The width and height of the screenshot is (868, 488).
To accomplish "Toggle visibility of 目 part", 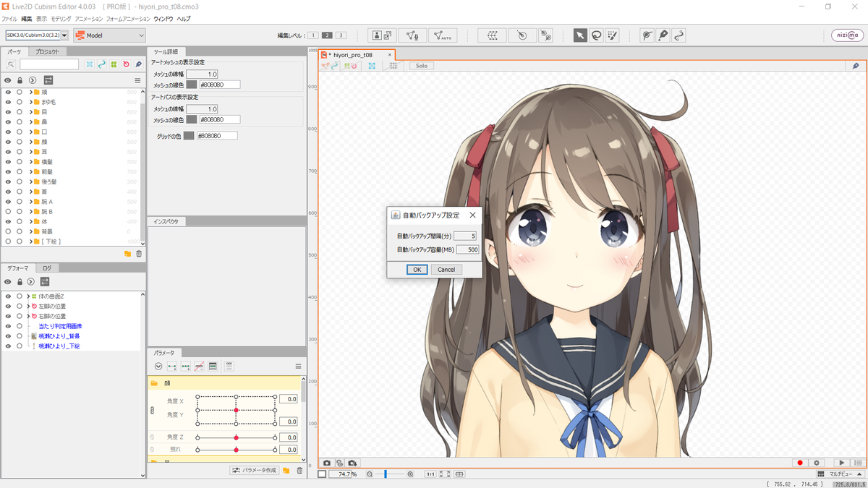I will tap(8, 112).
